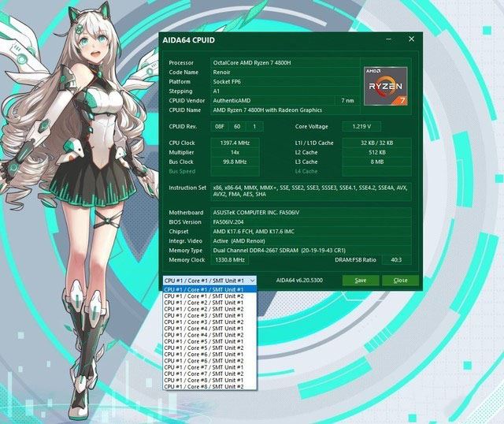Click the Close button
This screenshot has width=504, height=424.
401,281
